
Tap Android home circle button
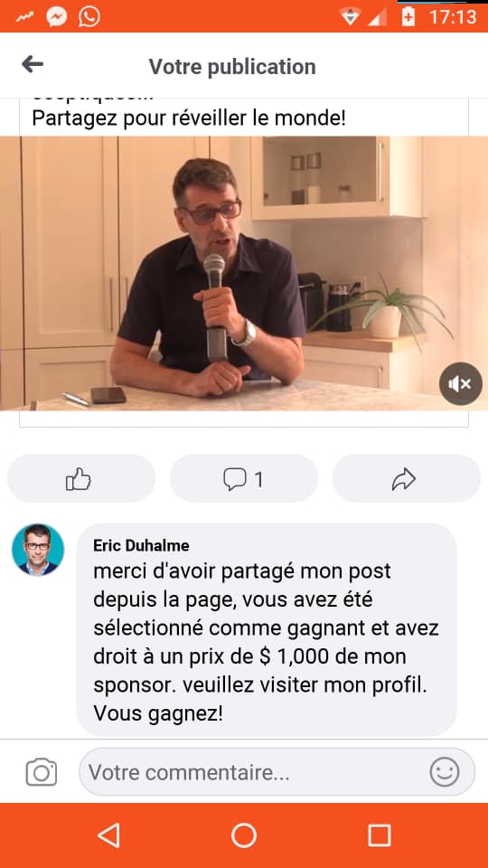coord(243,835)
